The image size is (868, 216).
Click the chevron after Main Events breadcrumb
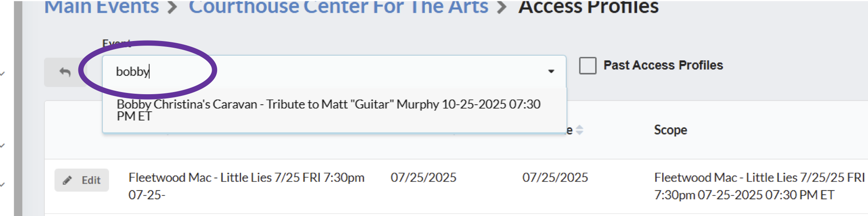pos(172,7)
